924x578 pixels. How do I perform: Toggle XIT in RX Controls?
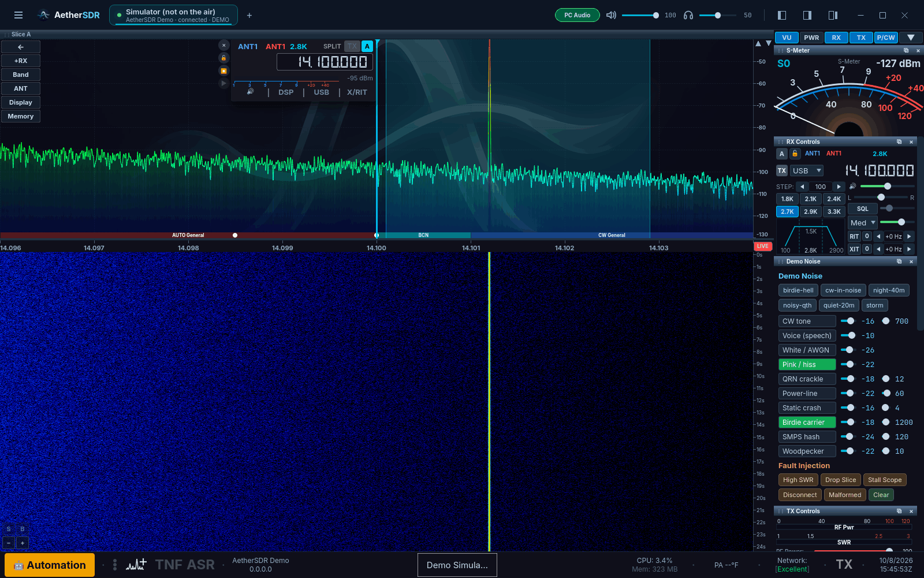tap(854, 249)
